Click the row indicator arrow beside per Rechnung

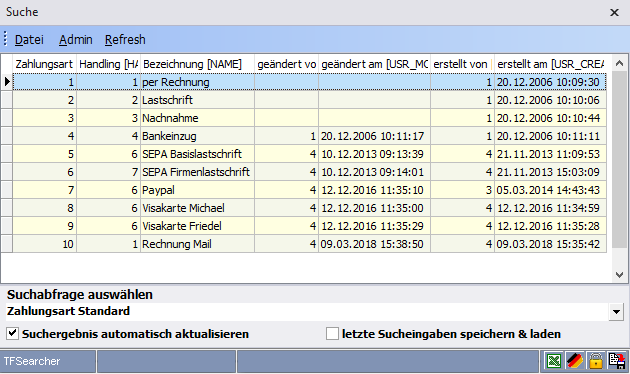pyautogui.click(x=7, y=82)
